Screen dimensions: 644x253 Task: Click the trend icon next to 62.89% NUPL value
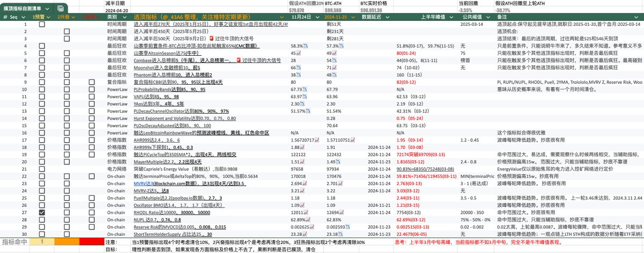[308, 219]
